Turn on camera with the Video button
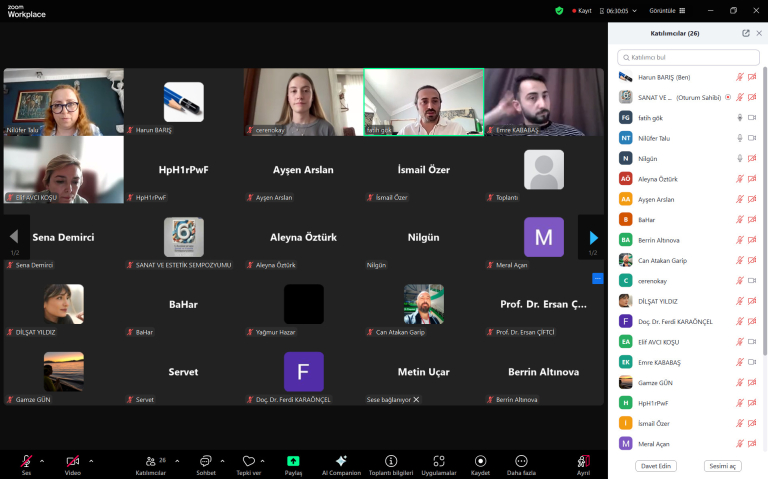 tap(72, 461)
